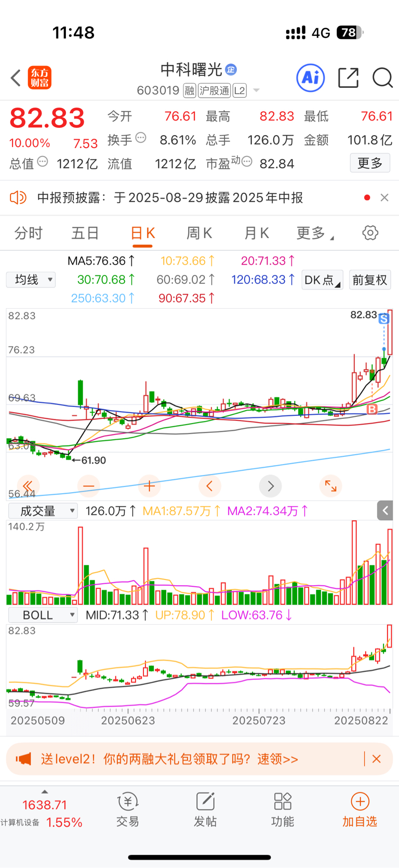Select the 日K tab
The height and width of the screenshot is (868, 399).
pos(142,233)
